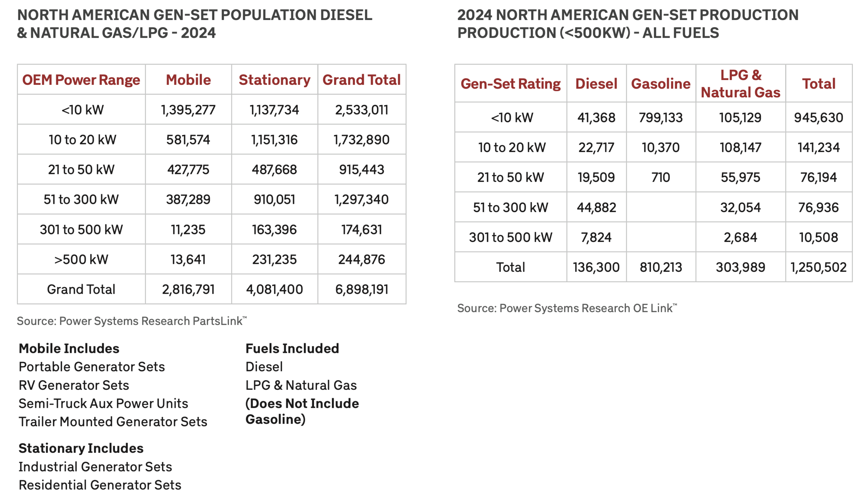Click the Fuels Included heading
The height and width of the screenshot is (497, 868).
click(292, 348)
